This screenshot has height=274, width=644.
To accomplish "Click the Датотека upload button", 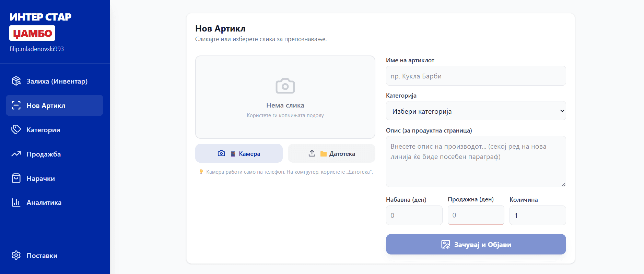I will click(331, 153).
